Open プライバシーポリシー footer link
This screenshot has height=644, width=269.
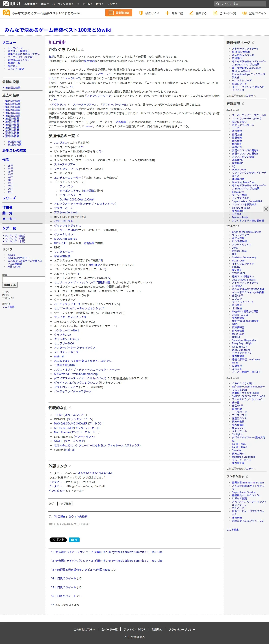182,629
